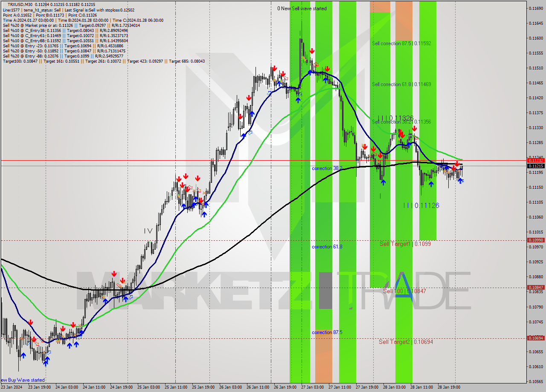Click the 'Sell %10 @ Entry -23: 0.11765' info line
This screenshot has width=546, height=392.
(64, 46)
